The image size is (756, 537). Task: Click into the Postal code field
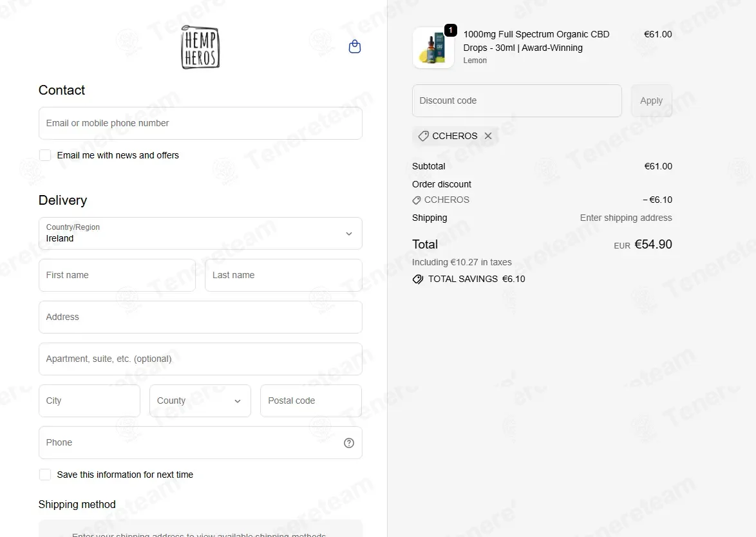tap(311, 400)
